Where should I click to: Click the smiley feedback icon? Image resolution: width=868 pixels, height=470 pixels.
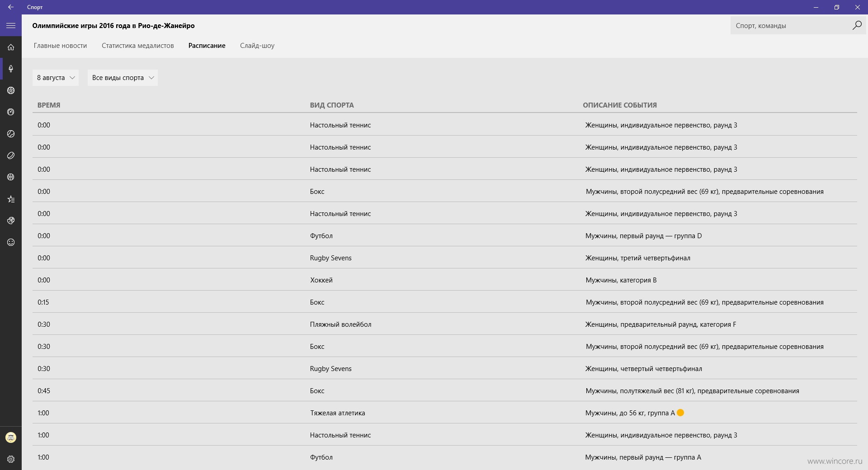click(x=11, y=242)
